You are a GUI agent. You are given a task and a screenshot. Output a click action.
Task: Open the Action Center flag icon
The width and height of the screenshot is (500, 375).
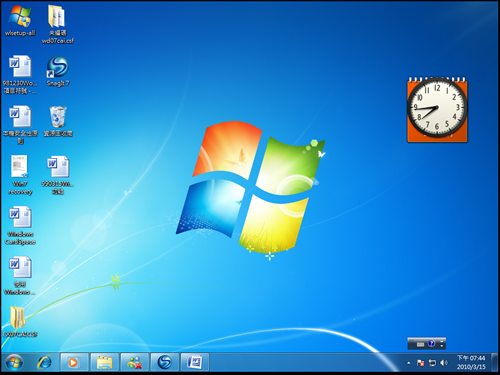click(x=421, y=363)
